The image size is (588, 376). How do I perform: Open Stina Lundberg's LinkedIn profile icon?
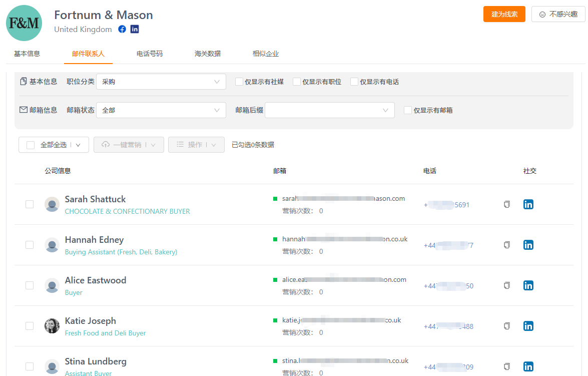(x=528, y=366)
